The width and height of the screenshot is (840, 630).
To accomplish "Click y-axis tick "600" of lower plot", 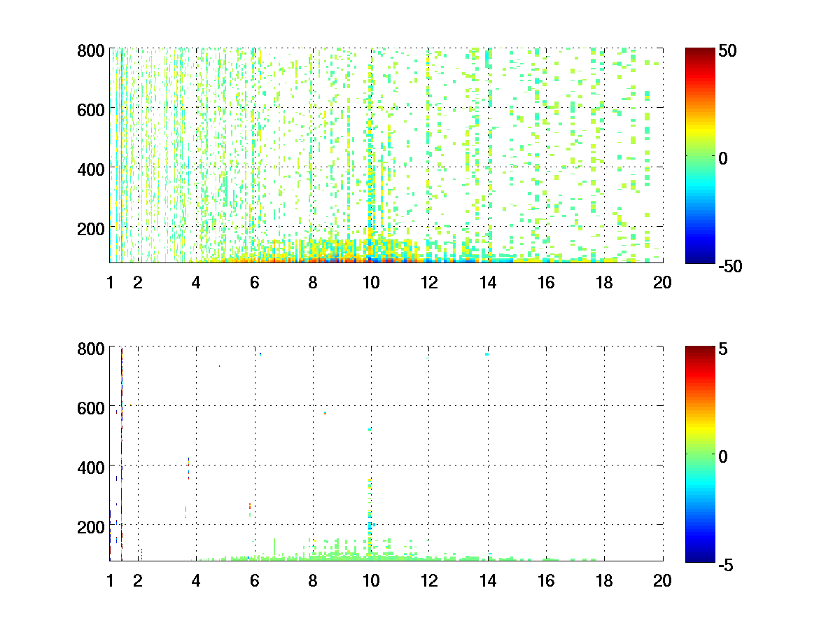I will click(x=92, y=407).
